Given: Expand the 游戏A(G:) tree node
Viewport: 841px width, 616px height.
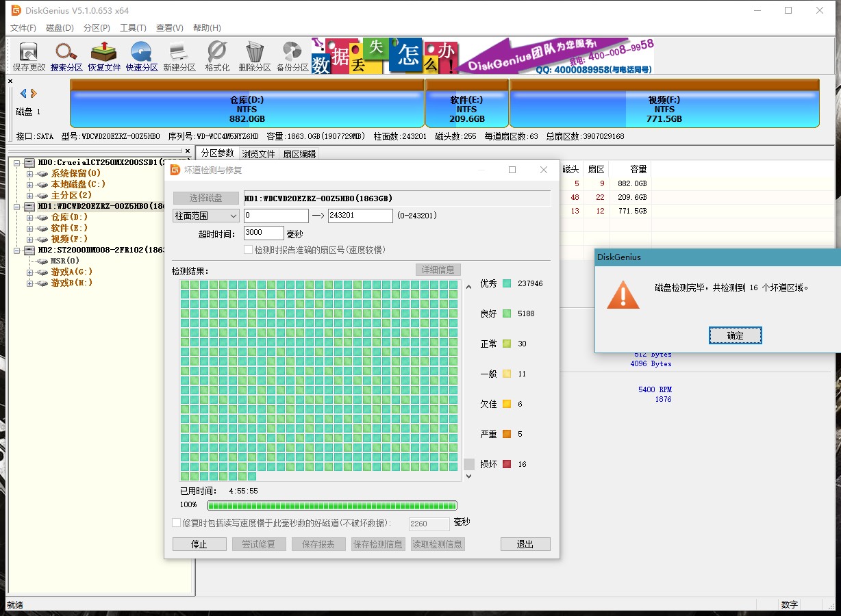Looking at the screenshot, I should [29, 272].
